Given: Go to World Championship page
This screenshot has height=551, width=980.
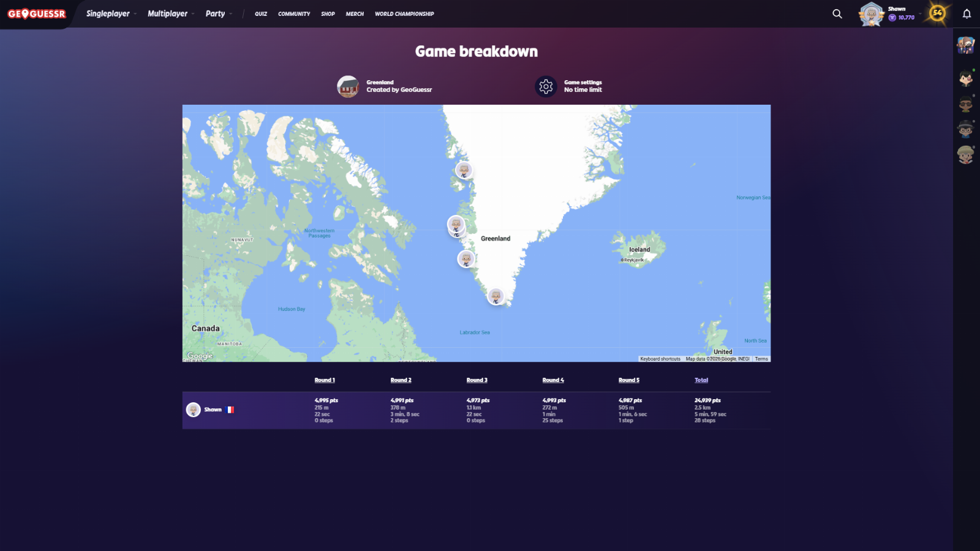Looking at the screenshot, I should [404, 13].
